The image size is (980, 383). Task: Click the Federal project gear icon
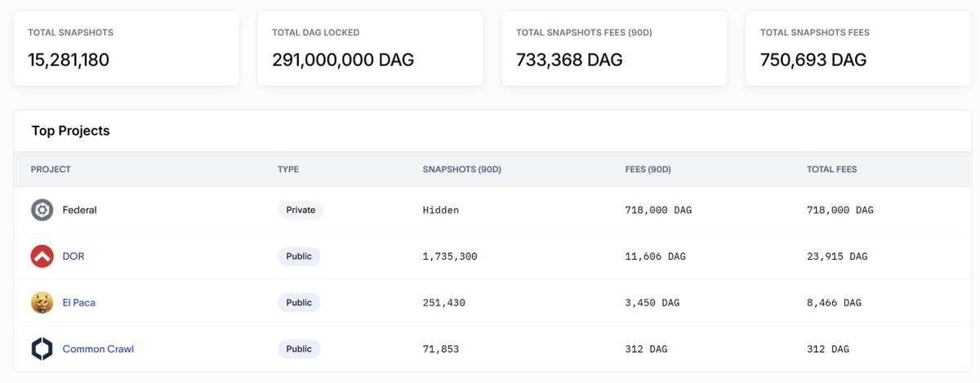(42, 210)
